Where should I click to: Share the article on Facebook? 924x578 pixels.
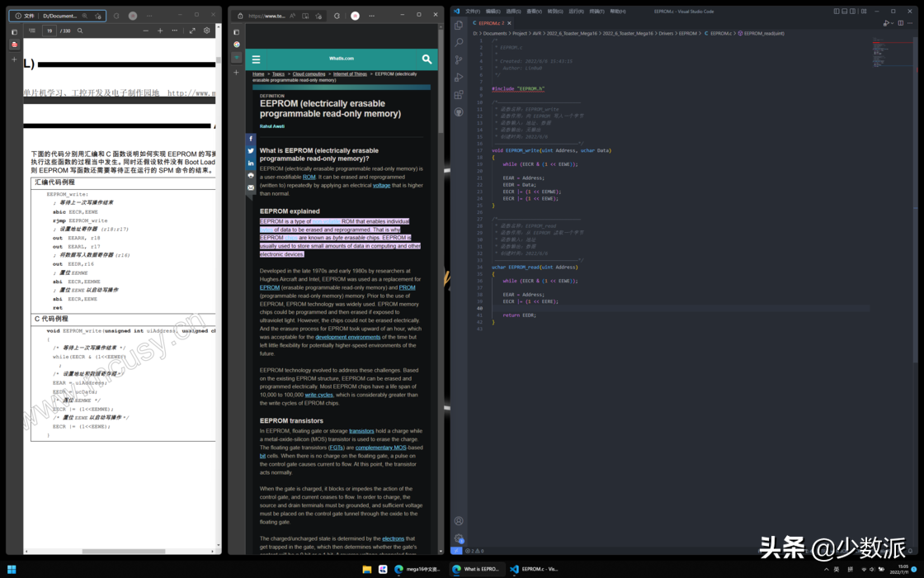coord(251,139)
